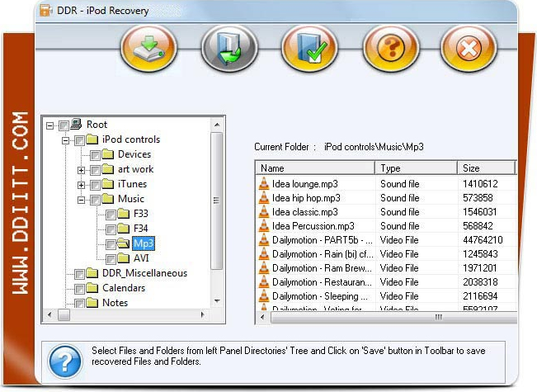Sort the file list by Name column
The height and width of the screenshot is (392, 537).
point(315,168)
